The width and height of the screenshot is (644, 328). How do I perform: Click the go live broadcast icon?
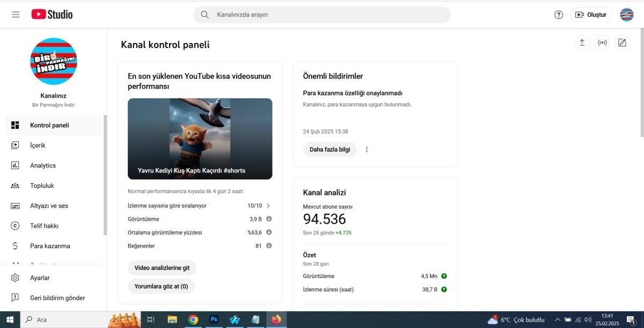point(602,43)
